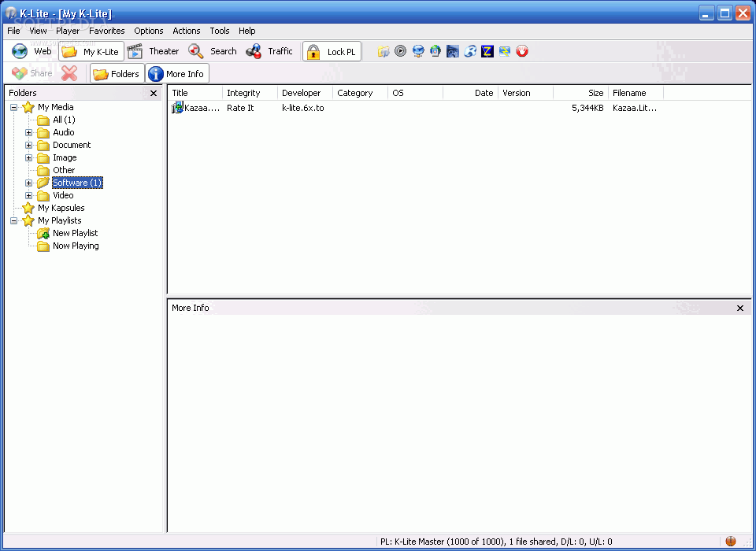
Task: Click the red X delete icon
Action: (x=69, y=74)
